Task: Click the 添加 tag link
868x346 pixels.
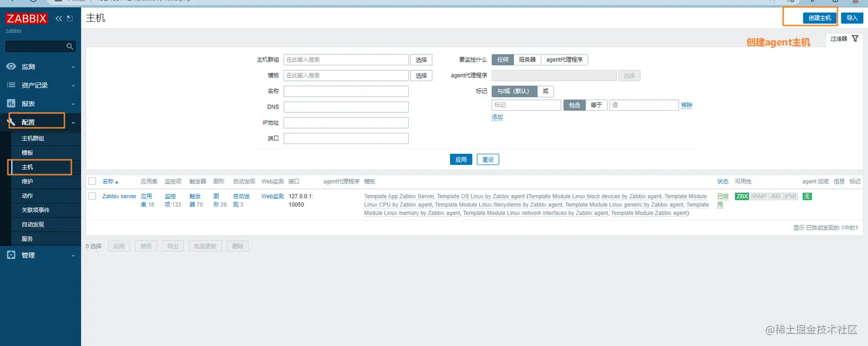Action: coord(497,117)
